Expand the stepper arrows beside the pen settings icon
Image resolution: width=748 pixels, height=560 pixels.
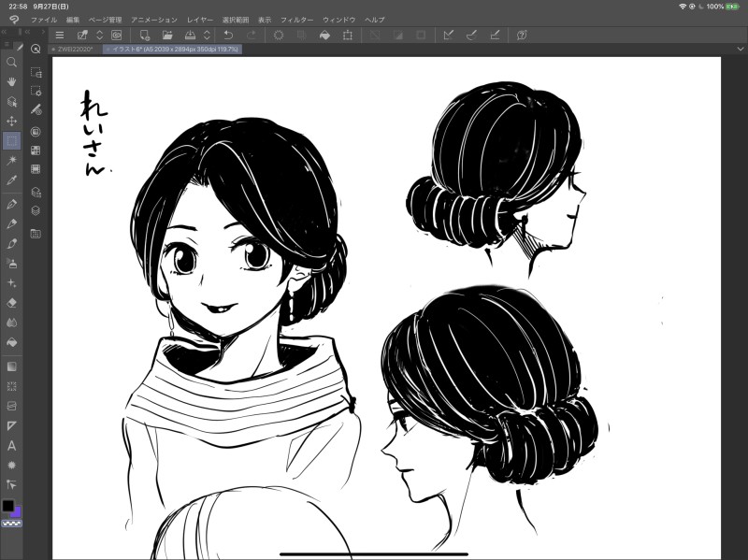(x=100, y=35)
